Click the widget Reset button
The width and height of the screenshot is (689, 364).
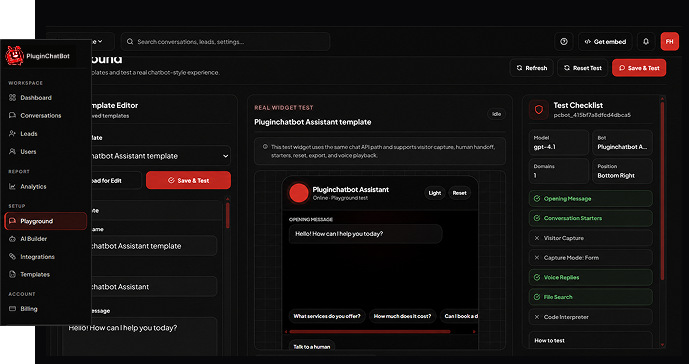pos(460,193)
